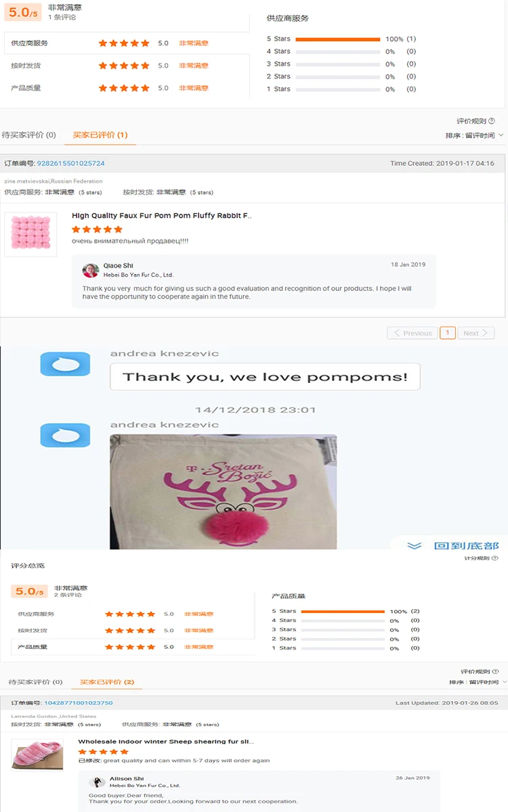The height and width of the screenshot is (812, 508).
Task: Click the pompom review five-star rating
Action: pos(97,229)
